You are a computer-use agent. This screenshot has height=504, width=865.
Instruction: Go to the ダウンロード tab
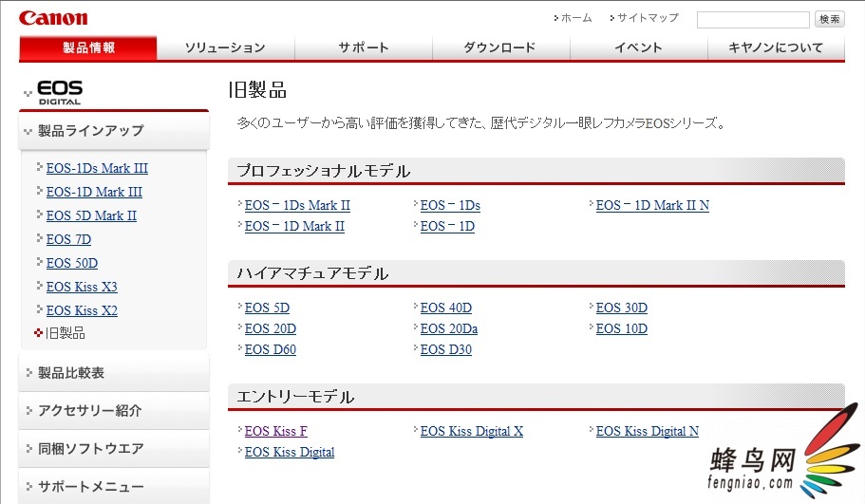(500, 48)
